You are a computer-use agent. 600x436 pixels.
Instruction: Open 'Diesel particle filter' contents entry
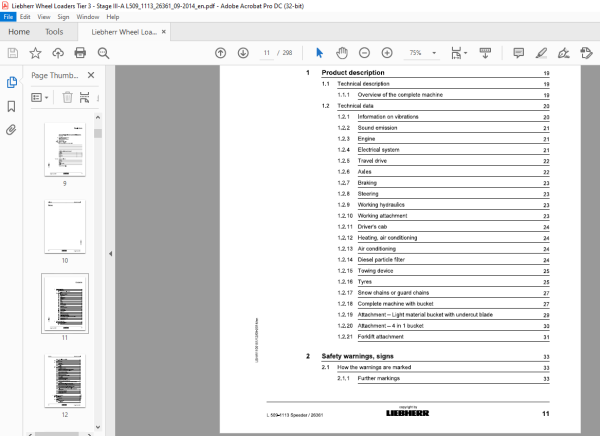pos(381,260)
